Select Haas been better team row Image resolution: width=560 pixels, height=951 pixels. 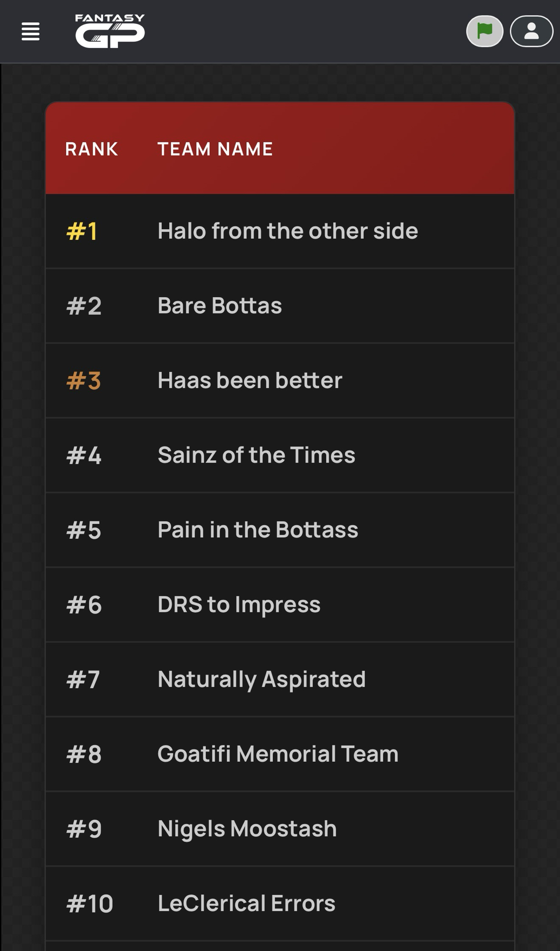click(x=250, y=380)
